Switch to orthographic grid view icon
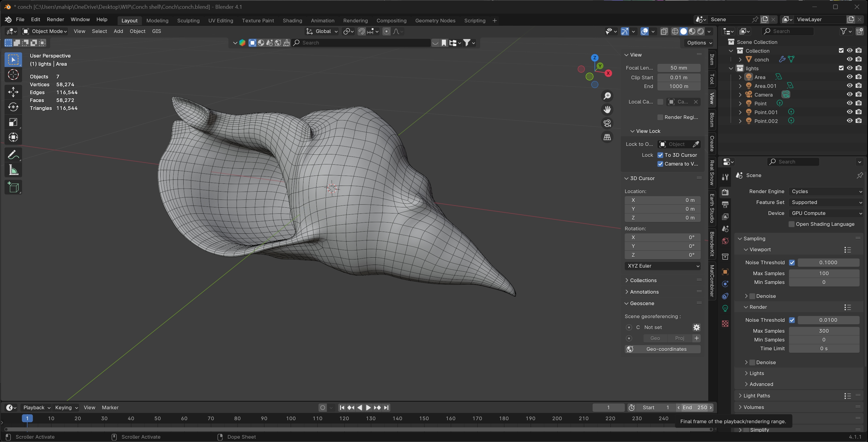The height and width of the screenshot is (442, 868). click(x=607, y=137)
